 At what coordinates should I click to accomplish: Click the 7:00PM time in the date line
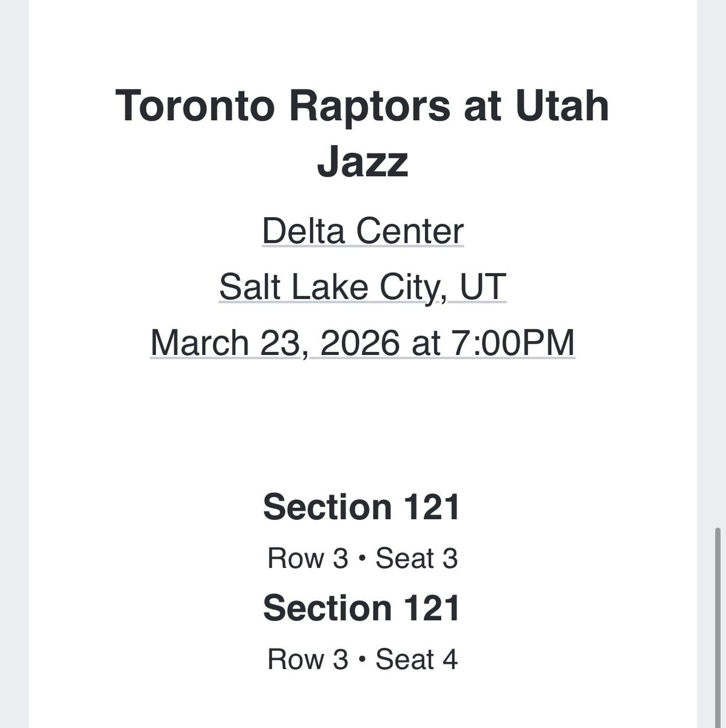[512, 342]
